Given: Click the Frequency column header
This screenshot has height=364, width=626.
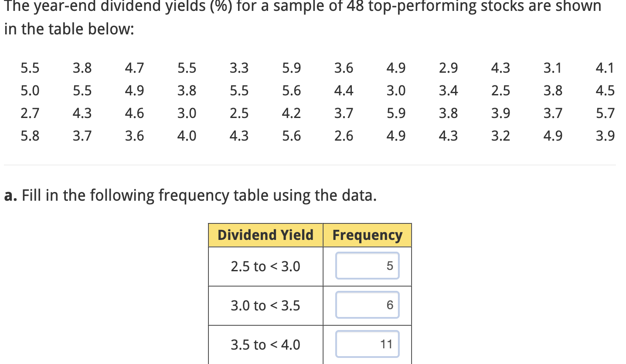Looking at the screenshot, I should pos(367,235).
